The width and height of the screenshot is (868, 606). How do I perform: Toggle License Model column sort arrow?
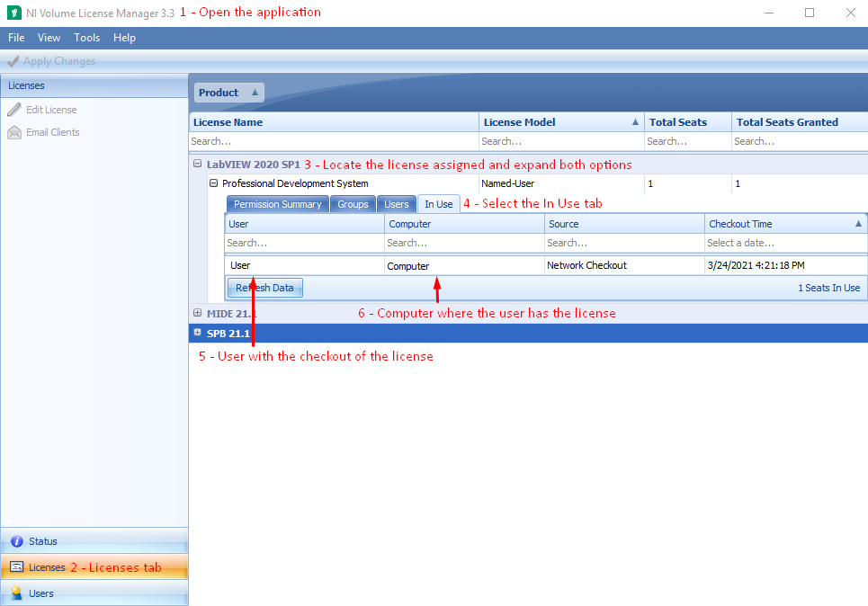pyautogui.click(x=636, y=122)
